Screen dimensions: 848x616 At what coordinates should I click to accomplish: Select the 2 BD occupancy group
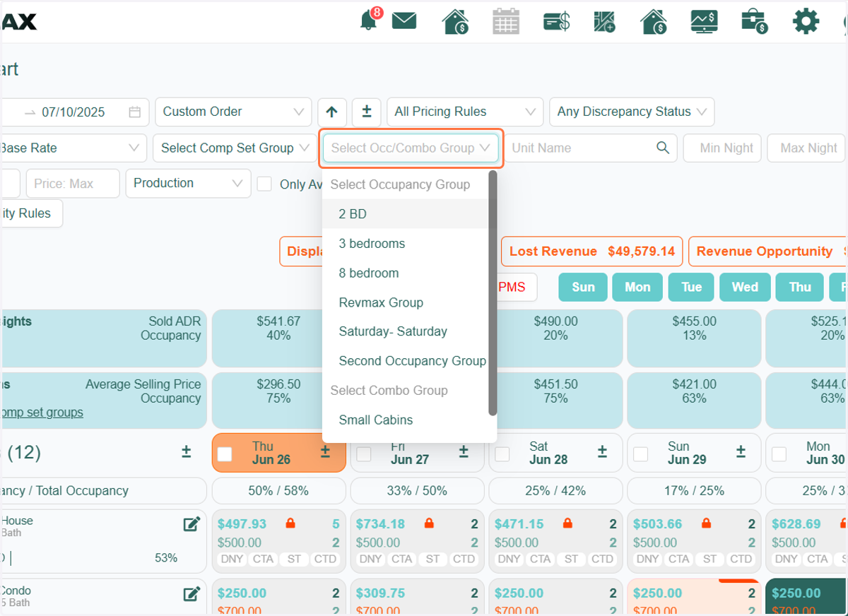[405, 214]
